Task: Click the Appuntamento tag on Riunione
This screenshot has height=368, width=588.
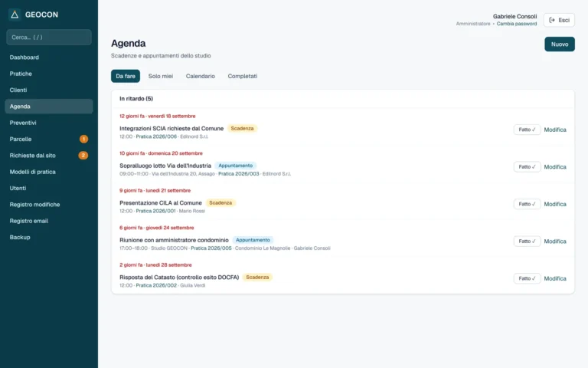Action: coord(253,240)
